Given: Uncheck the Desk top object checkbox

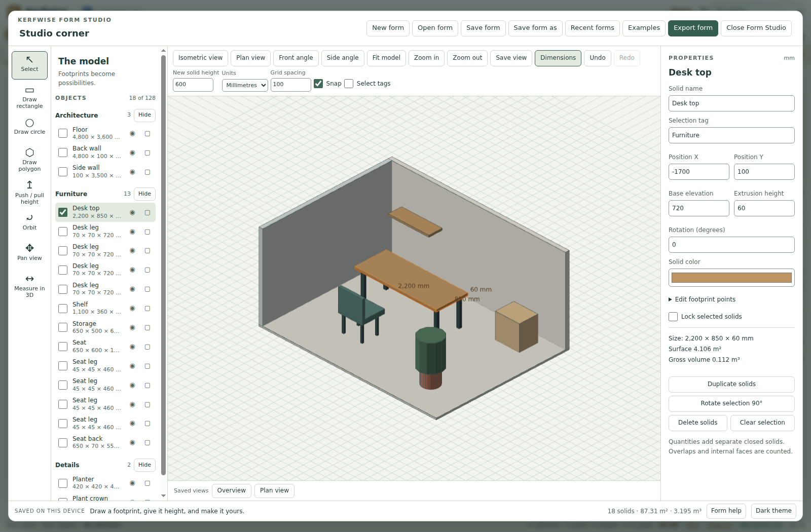Looking at the screenshot, I should click(x=63, y=212).
